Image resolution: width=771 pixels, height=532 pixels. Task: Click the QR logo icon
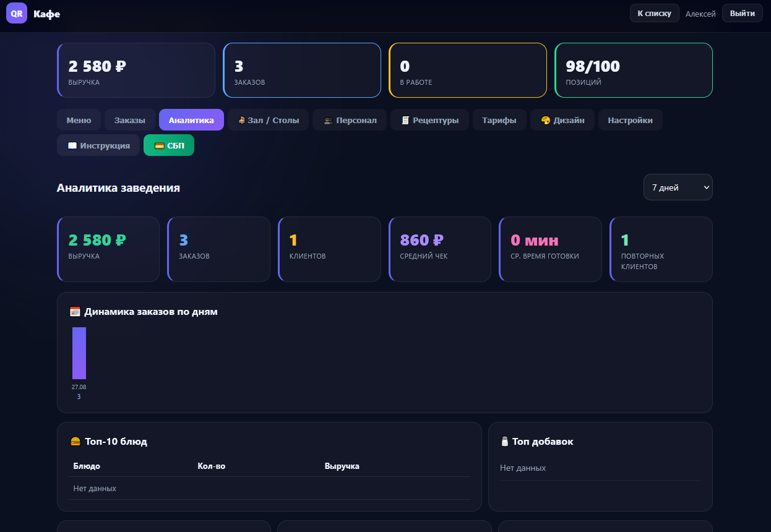[17, 13]
